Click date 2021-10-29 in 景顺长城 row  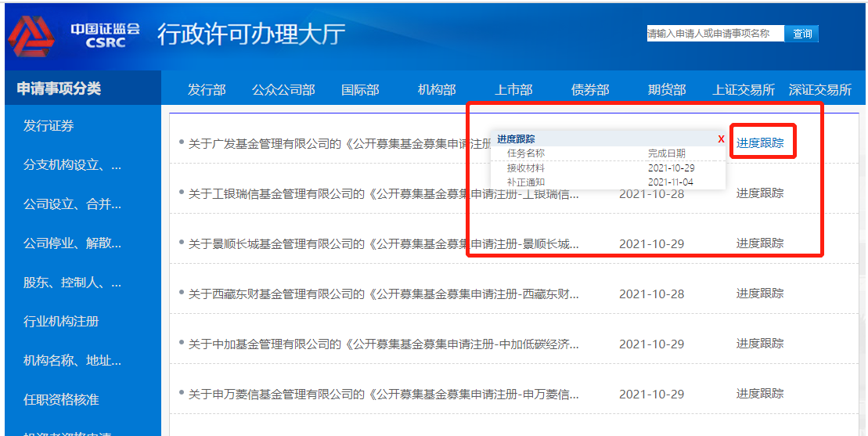click(x=651, y=244)
